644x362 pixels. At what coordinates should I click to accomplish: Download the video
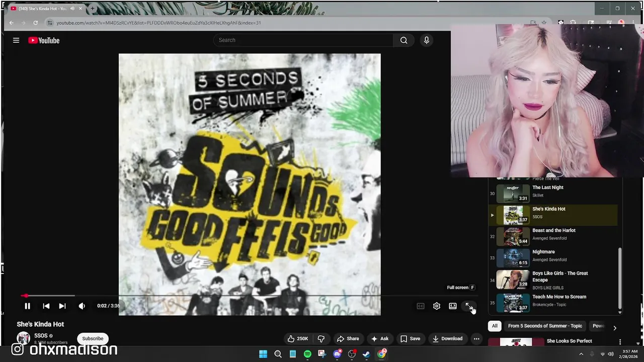coord(447,338)
